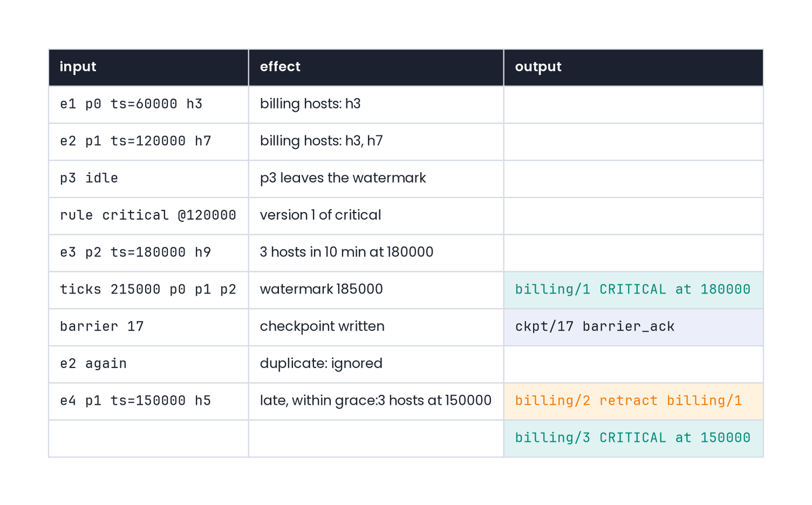Click the 'output' column header
This screenshot has width=812, height=505.
click(x=633, y=67)
